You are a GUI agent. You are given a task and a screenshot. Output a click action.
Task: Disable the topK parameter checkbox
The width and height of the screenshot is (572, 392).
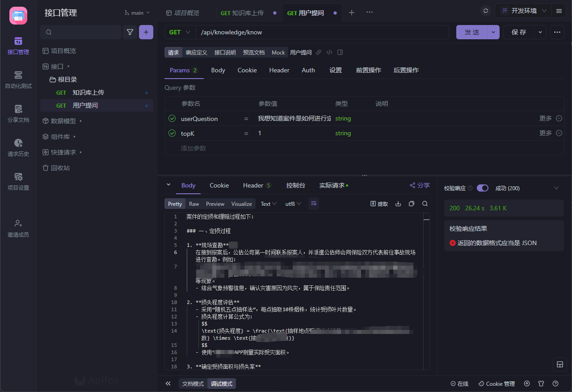172,133
